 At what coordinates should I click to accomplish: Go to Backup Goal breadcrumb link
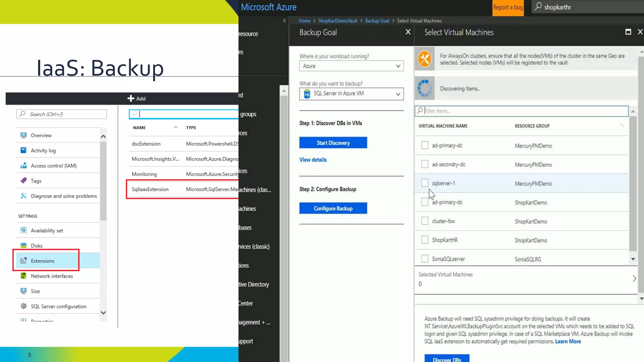[x=377, y=21]
